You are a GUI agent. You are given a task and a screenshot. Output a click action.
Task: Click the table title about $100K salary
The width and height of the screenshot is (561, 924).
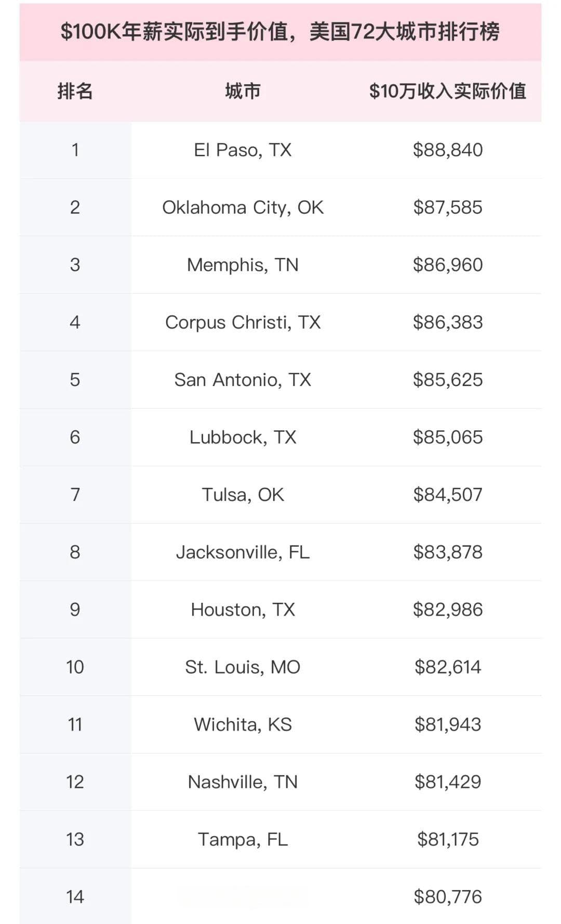click(x=280, y=32)
